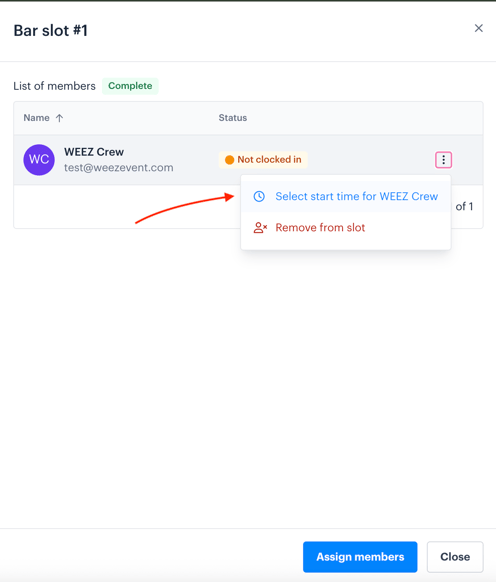Viewport: 496px width, 582px height.
Task: Click the sort arrow next to Name
Action: tap(59, 118)
